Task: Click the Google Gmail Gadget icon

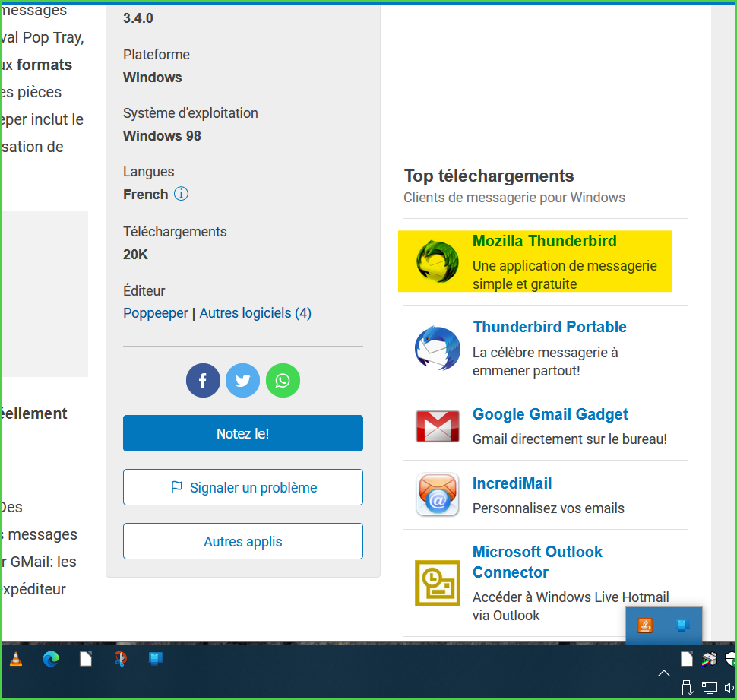Action: point(437,426)
